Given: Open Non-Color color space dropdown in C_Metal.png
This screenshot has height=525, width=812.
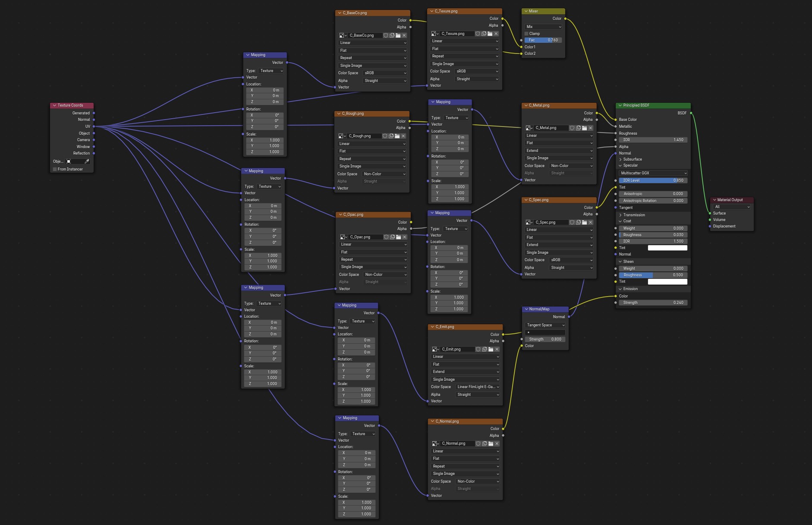Looking at the screenshot, I should (572, 166).
